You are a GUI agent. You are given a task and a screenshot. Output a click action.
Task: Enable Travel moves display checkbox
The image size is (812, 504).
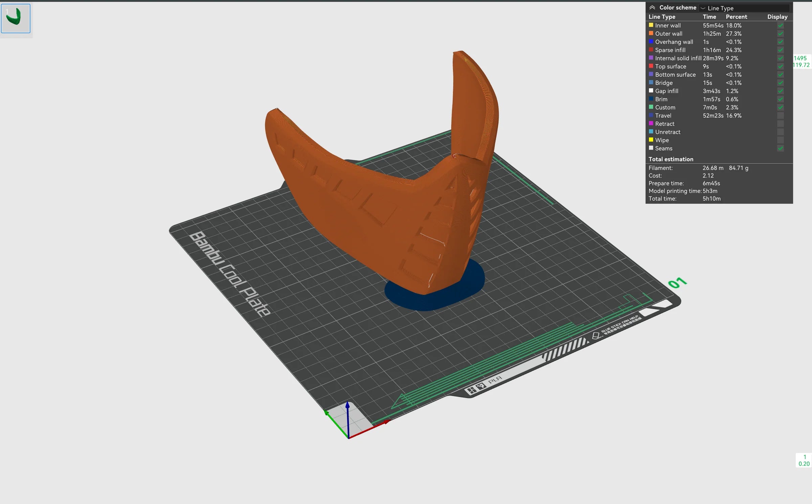[x=780, y=116]
